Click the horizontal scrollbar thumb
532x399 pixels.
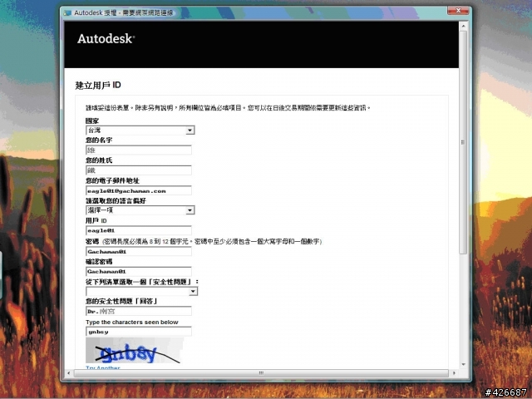point(261,373)
